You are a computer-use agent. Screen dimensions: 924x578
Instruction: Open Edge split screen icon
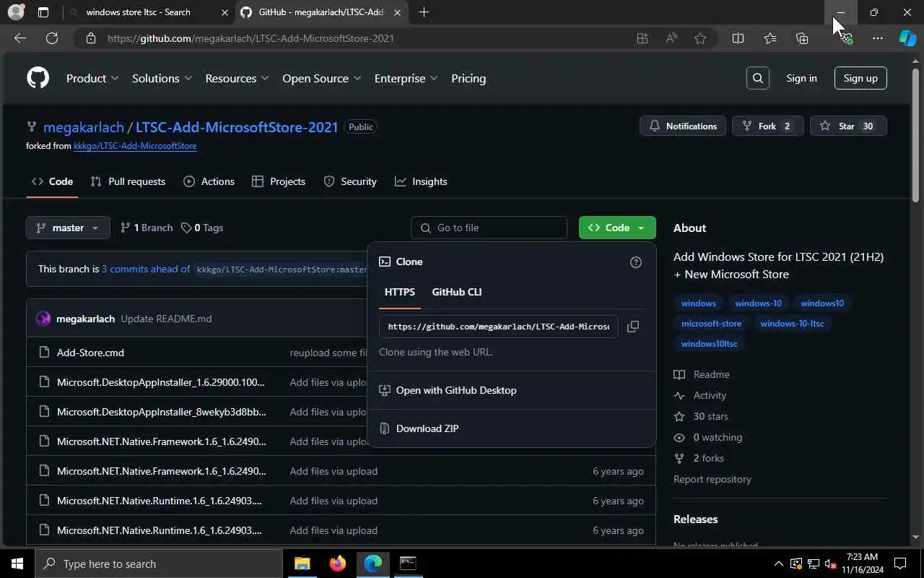coord(738,38)
